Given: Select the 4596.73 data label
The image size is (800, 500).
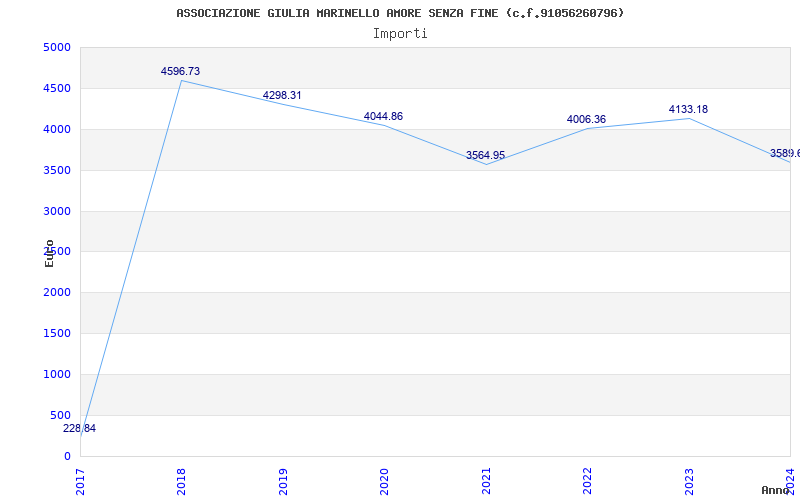Looking at the screenshot, I should (180, 71).
